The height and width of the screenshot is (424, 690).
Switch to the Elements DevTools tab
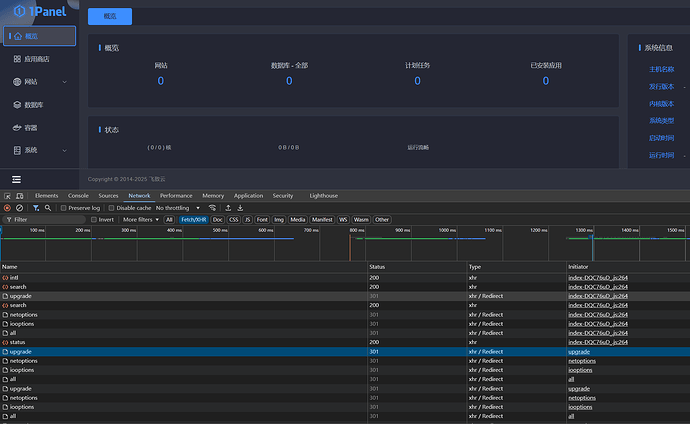click(46, 196)
